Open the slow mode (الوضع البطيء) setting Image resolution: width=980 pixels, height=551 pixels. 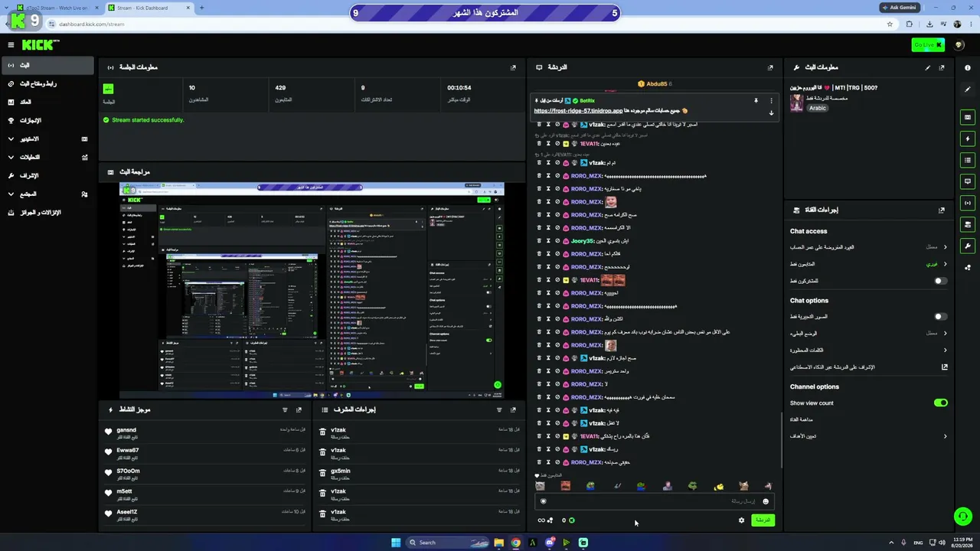click(x=869, y=333)
